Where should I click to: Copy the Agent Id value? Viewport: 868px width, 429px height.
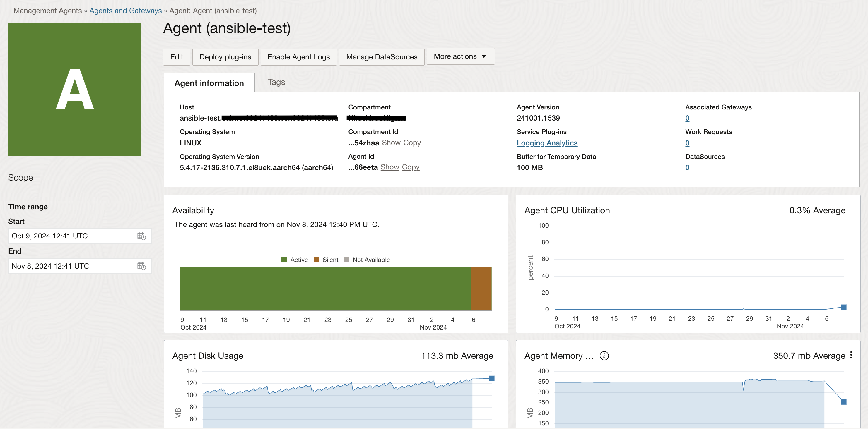coord(410,167)
